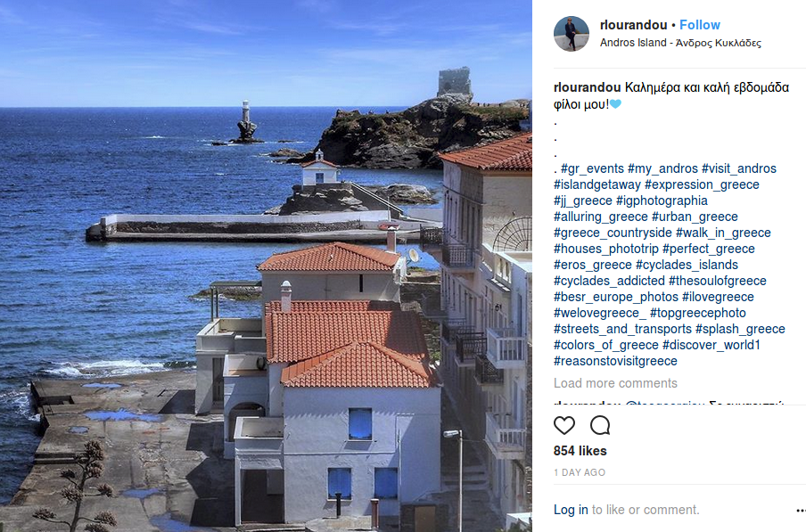806x532 pixels.
Task: Log in to like or comment
Action: 571,510
